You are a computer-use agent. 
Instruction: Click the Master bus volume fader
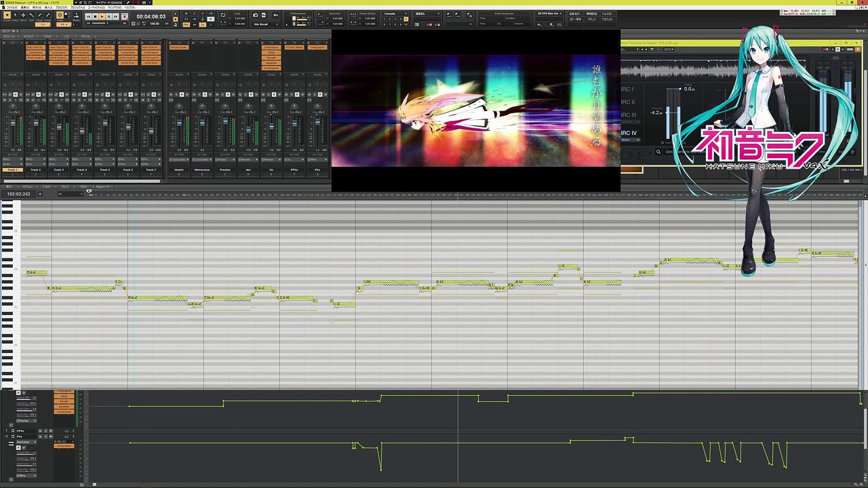tap(179, 123)
